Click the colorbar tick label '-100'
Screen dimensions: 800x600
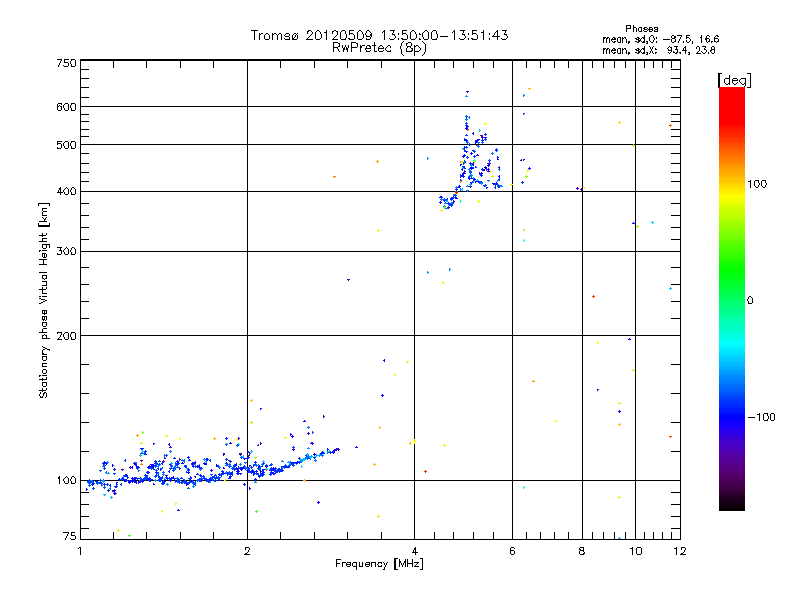tap(761, 417)
